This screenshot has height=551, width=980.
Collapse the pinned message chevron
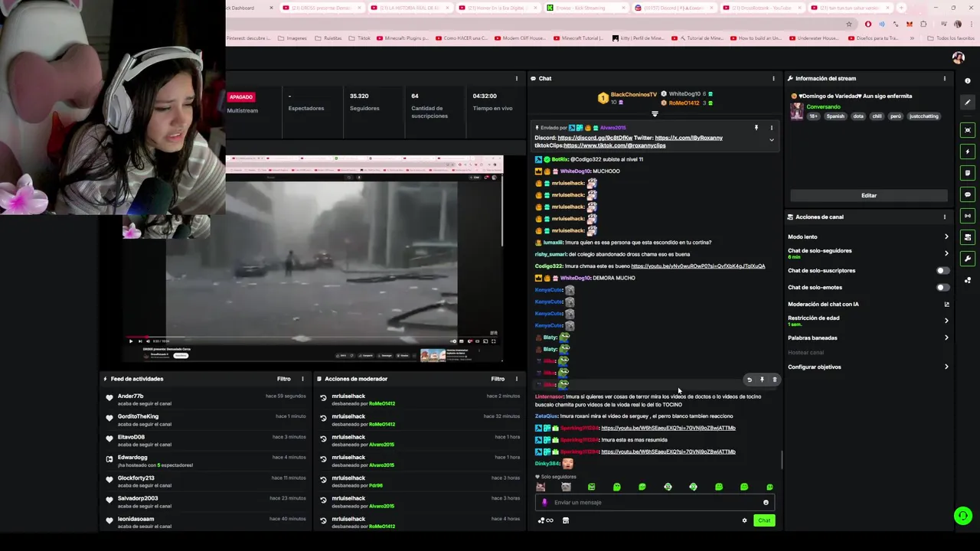[771, 140]
